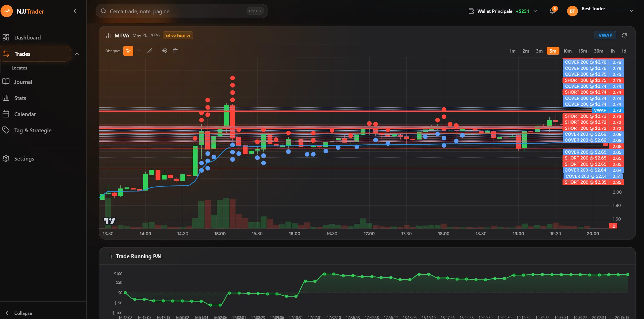Switch chart to 15m timeframe
The image size is (644, 319).
tap(582, 51)
